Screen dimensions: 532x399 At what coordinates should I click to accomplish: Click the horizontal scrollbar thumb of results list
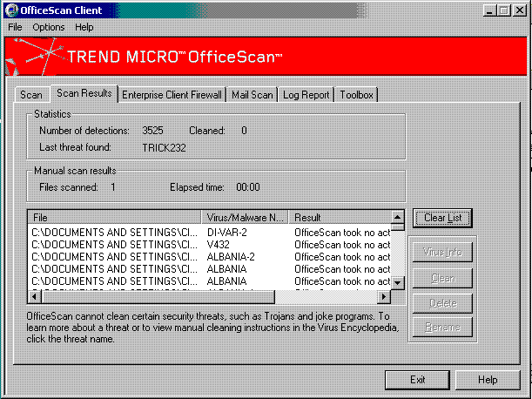pos(158,297)
